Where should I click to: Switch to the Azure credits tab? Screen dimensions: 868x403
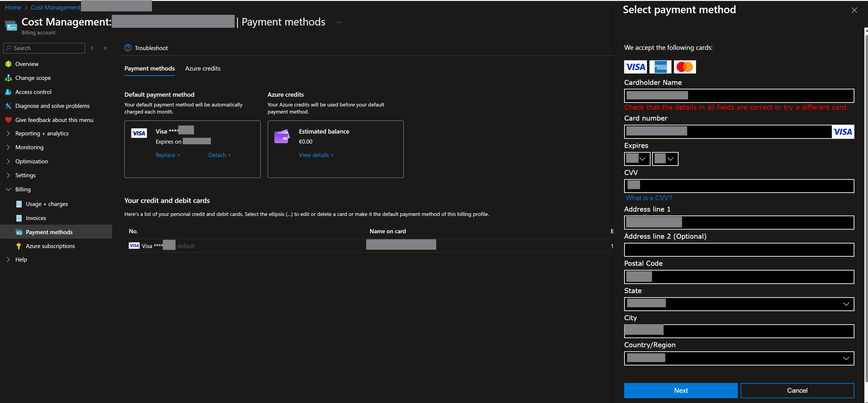(203, 68)
